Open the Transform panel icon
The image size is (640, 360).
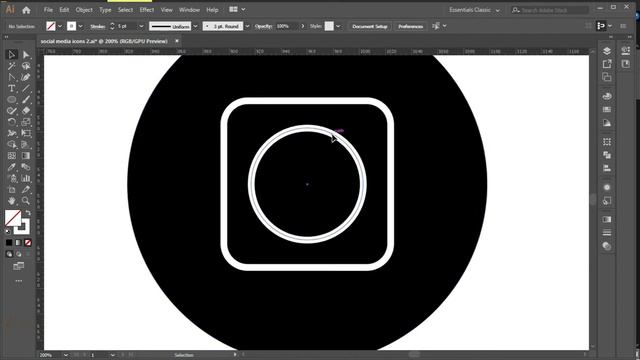607,142
